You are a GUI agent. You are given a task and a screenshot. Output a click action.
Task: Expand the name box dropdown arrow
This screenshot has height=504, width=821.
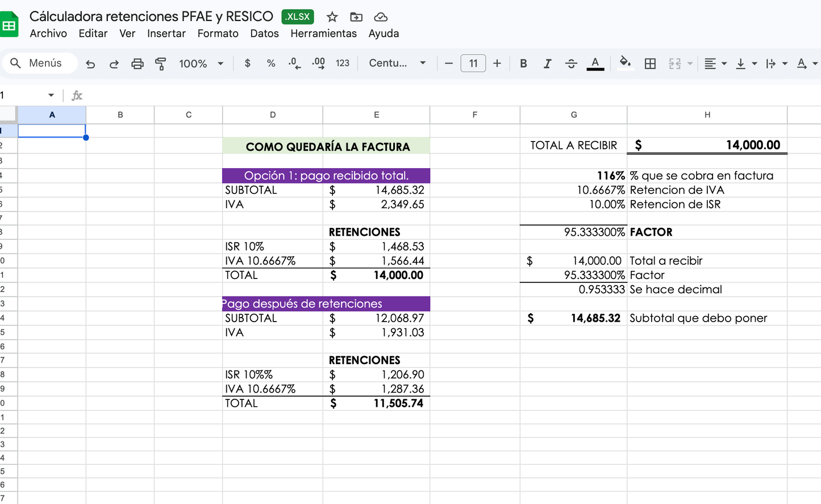coord(51,95)
